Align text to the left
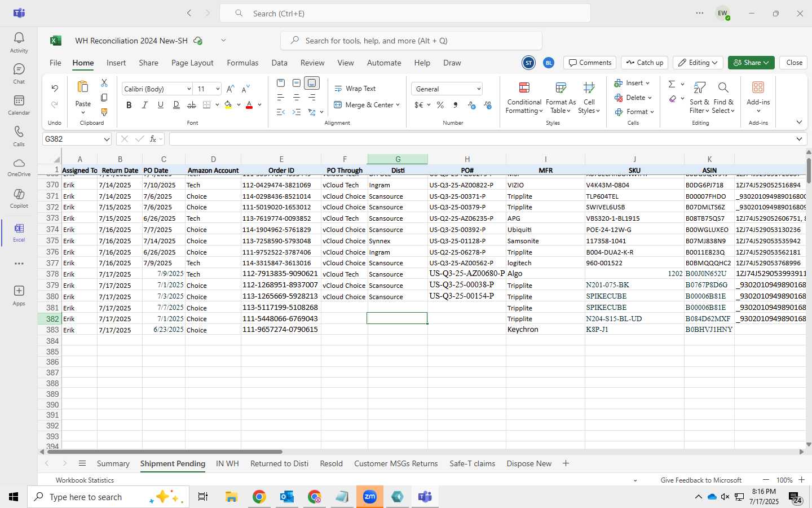812x508 pixels. tap(281, 97)
